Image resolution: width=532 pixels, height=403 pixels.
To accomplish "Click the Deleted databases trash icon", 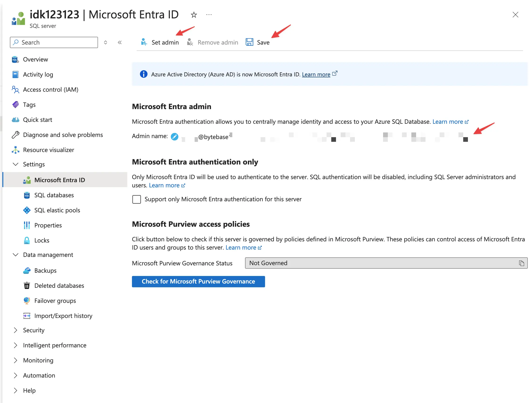I will [x=27, y=286].
